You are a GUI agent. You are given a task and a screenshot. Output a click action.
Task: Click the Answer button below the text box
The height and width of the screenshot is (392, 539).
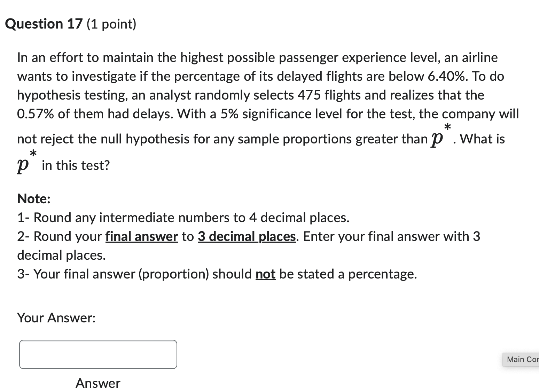(98, 383)
